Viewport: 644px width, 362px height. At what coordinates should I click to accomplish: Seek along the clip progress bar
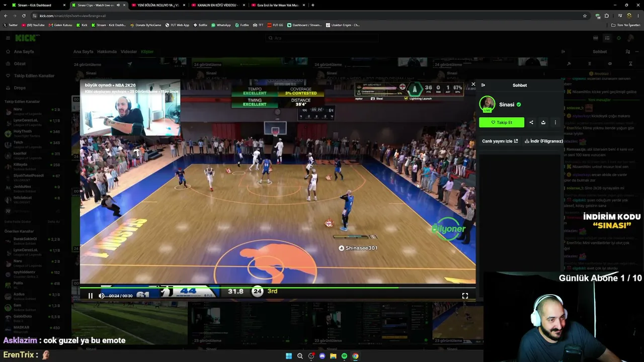[x=278, y=288]
